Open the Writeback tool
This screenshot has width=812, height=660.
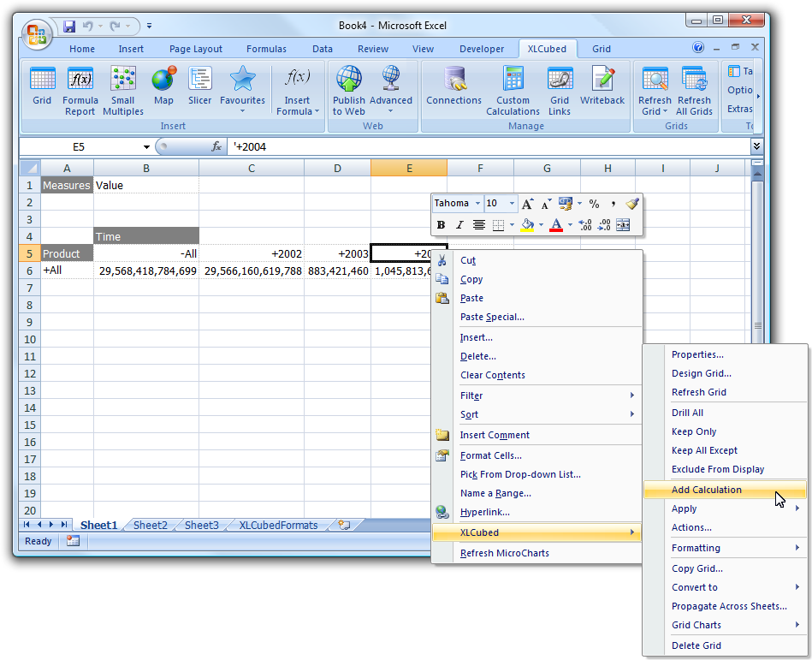click(602, 86)
